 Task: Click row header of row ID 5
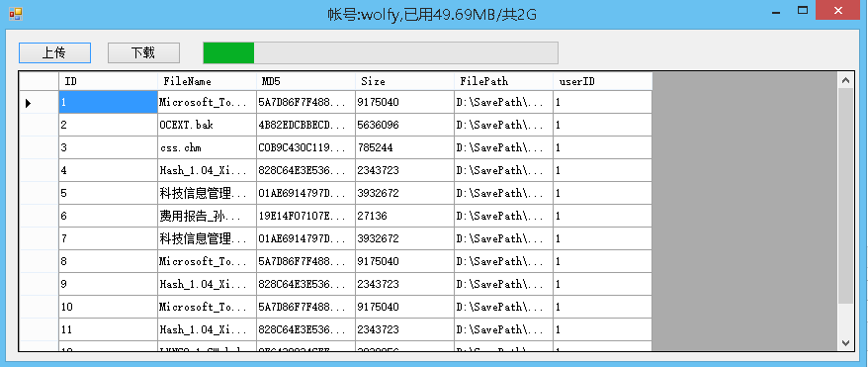pyautogui.click(x=39, y=193)
